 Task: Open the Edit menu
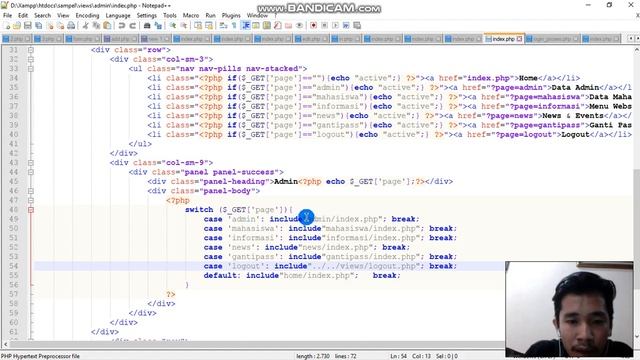tap(23, 16)
